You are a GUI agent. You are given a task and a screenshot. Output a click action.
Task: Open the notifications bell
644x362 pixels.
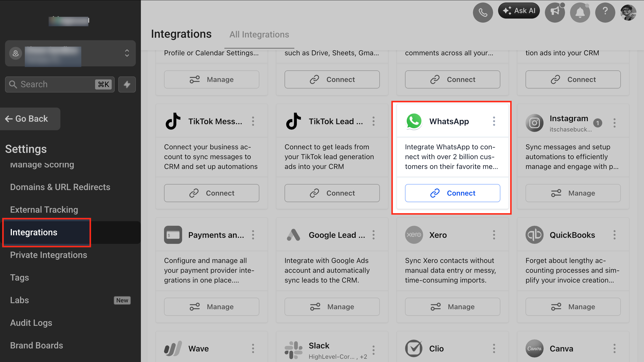580,12
